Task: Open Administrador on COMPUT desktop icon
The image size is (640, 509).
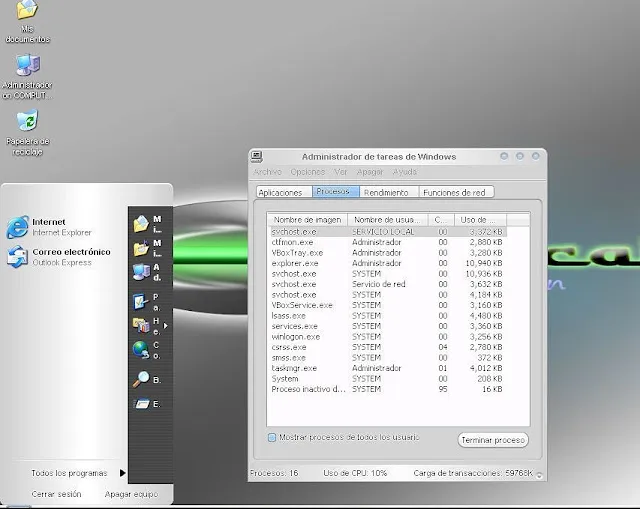Action: (x=27, y=77)
